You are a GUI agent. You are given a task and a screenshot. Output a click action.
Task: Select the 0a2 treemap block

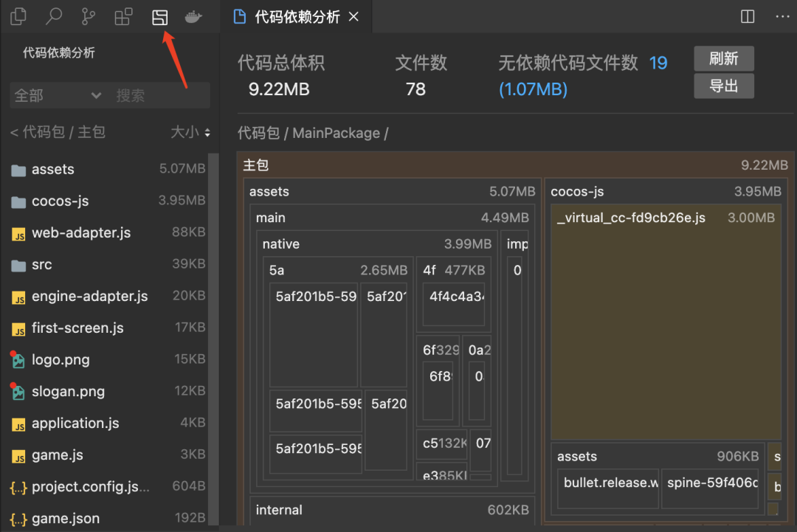pyautogui.click(x=477, y=350)
